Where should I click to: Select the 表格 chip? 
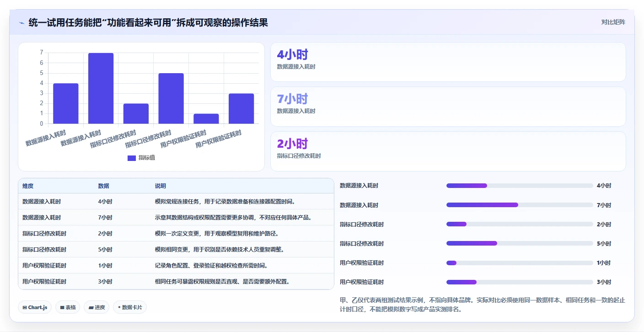pos(68,307)
